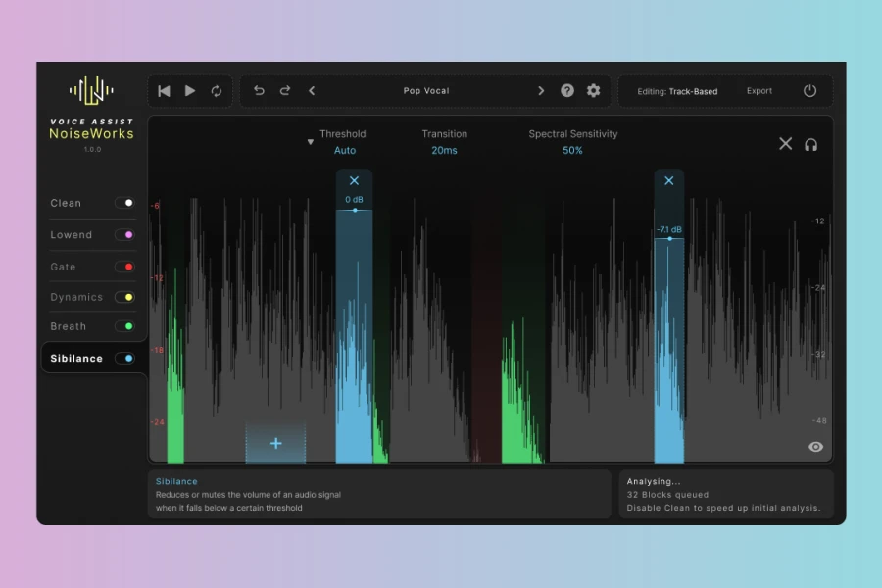Select the Lowend module tab

[72, 235]
